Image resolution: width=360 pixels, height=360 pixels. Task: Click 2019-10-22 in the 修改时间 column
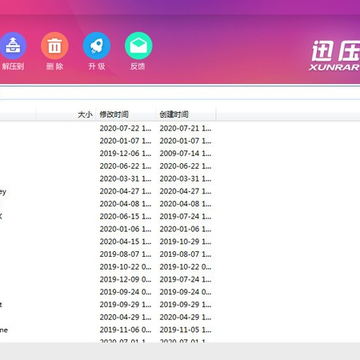click(x=125, y=267)
